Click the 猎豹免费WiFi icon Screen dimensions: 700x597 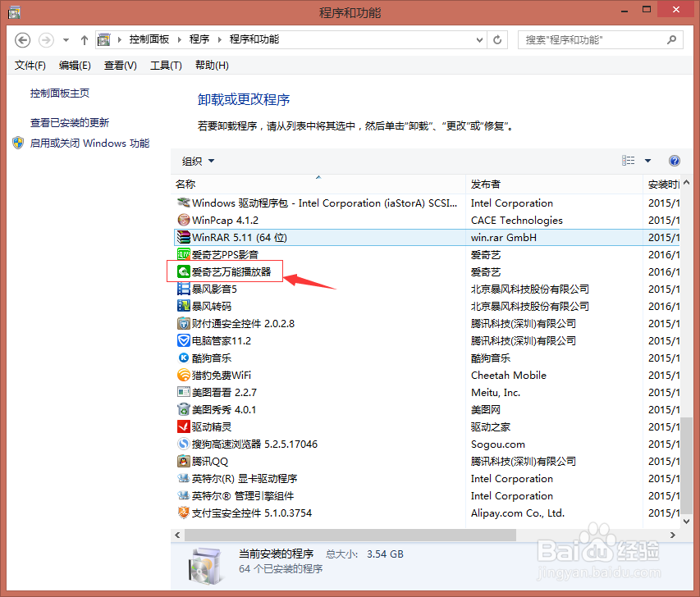[184, 376]
